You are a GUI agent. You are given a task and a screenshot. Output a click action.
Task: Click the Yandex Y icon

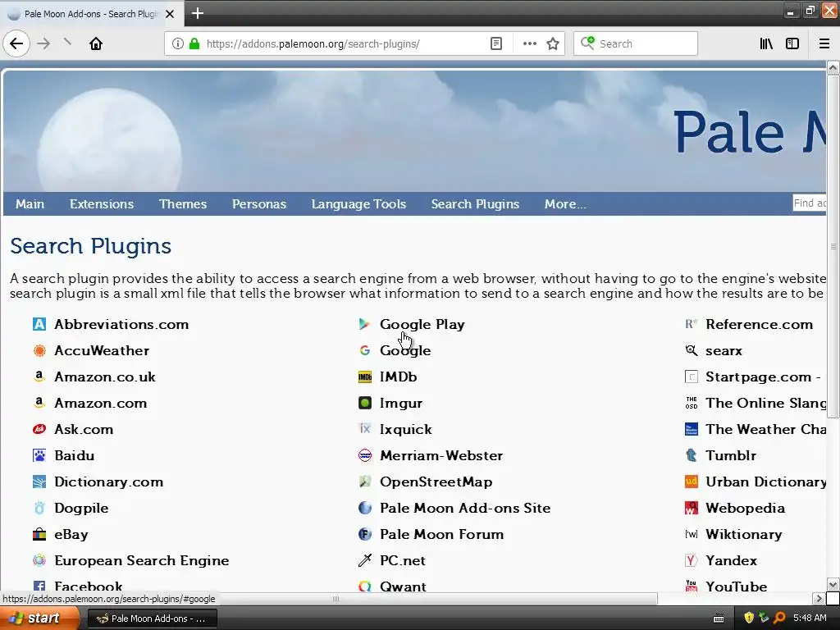[x=691, y=560]
